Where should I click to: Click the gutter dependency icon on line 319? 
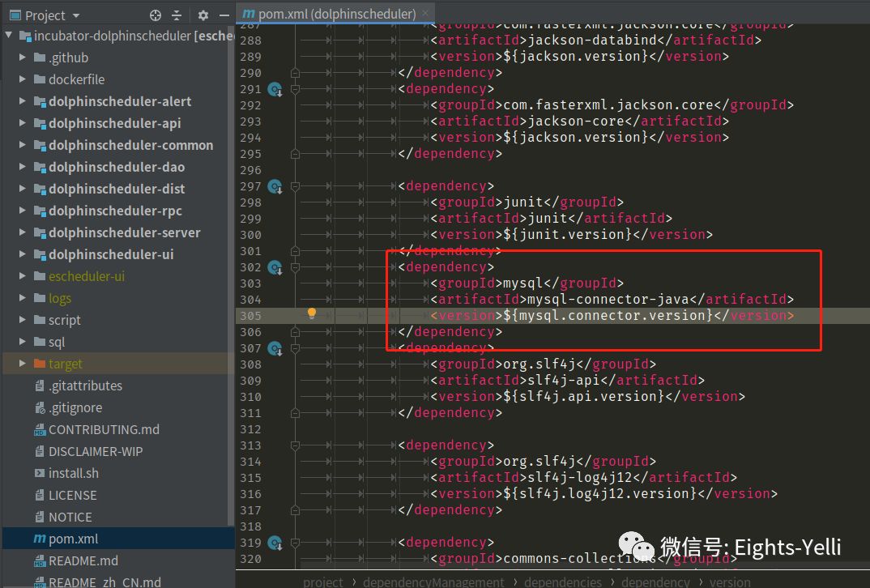pyautogui.click(x=275, y=543)
